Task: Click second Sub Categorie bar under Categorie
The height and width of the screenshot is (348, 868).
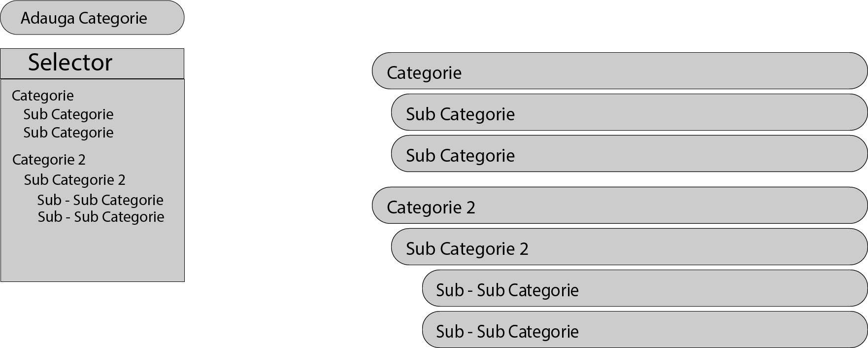Action: point(629,154)
